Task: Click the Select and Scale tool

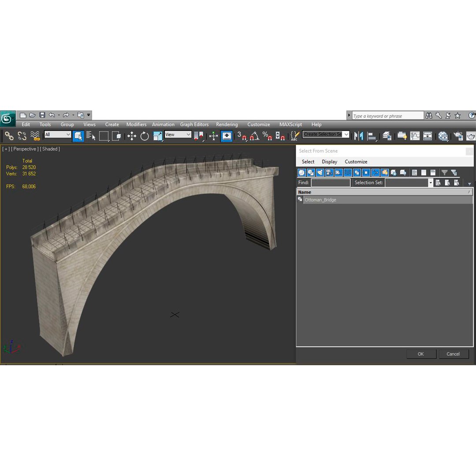Action: click(x=157, y=136)
